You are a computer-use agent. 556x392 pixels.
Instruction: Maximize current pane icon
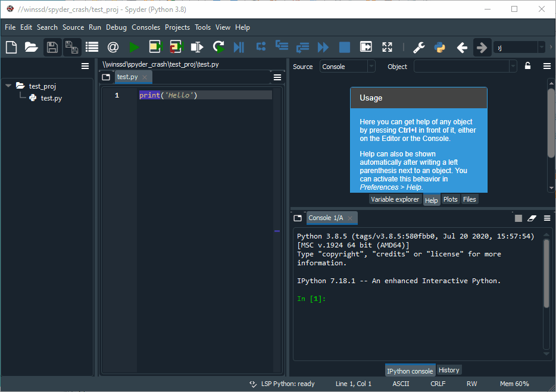(366, 47)
